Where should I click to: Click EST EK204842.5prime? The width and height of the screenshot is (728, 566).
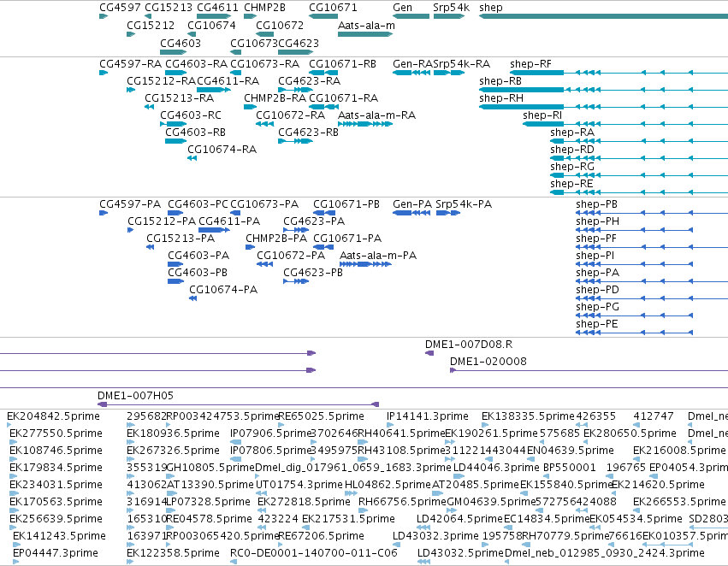pos(53,416)
